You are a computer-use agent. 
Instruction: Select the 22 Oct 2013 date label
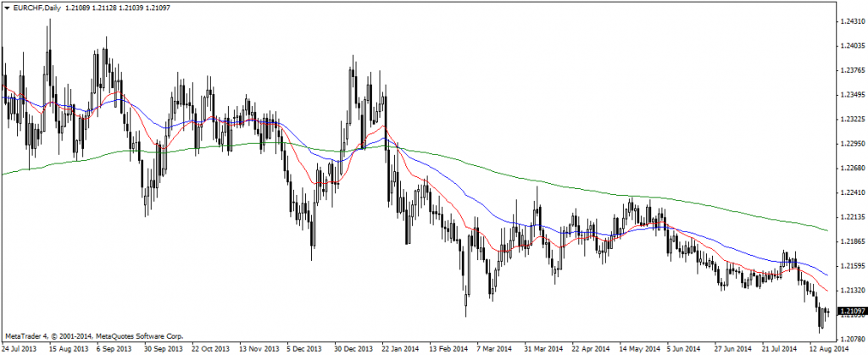point(209,347)
